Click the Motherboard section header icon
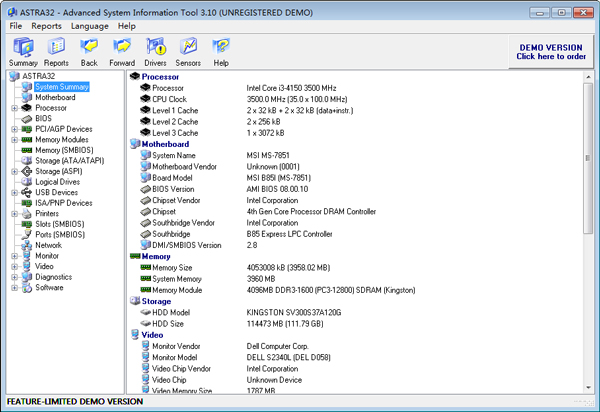 coord(135,144)
